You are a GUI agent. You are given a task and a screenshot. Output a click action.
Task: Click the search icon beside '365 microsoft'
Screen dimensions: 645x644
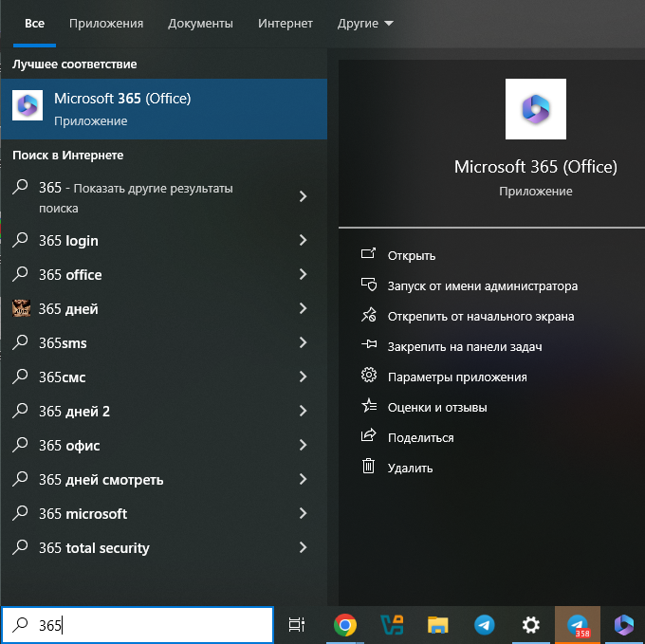click(x=20, y=513)
